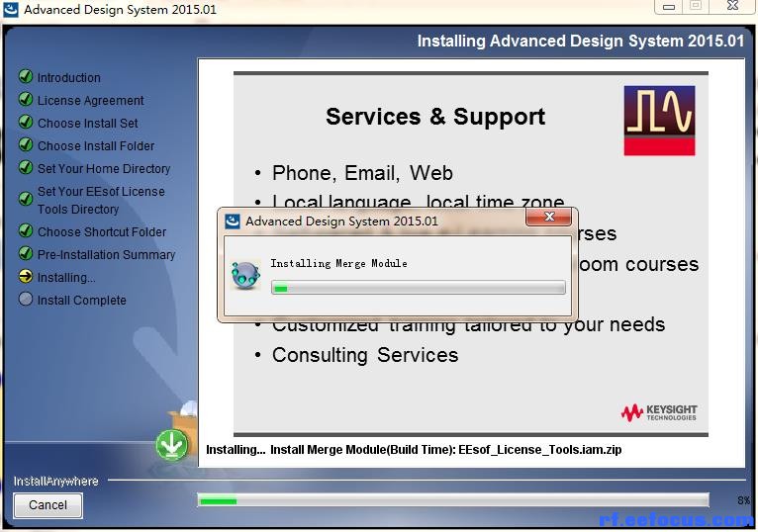Viewport: 758px width, 532px height.
Task: Select the Choose Install Folder step label
Action: tap(96, 146)
